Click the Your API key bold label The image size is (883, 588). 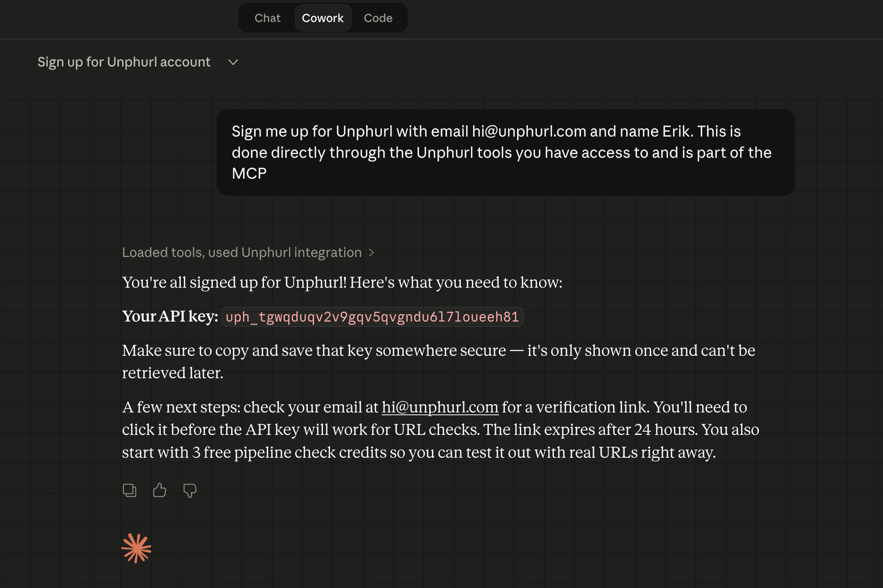[170, 316]
